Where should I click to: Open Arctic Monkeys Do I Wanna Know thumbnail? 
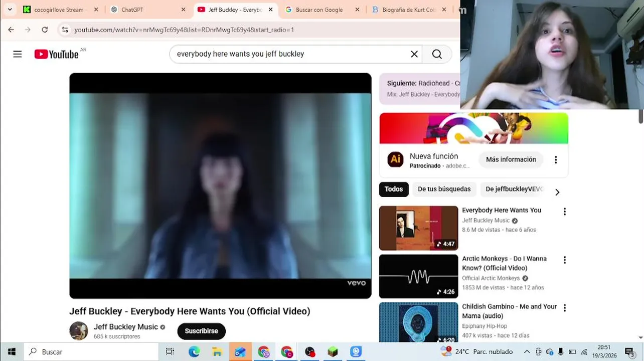click(419, 276)
